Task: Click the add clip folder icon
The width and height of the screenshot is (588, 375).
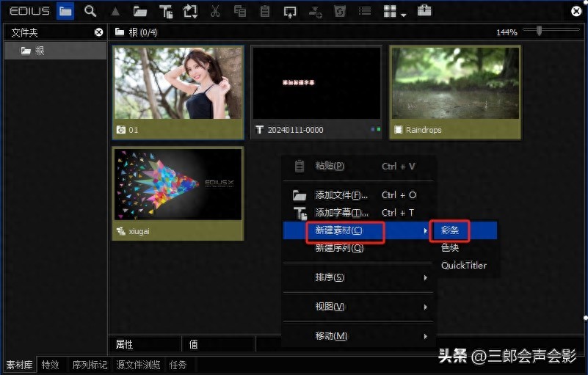Action: point(140,11)
